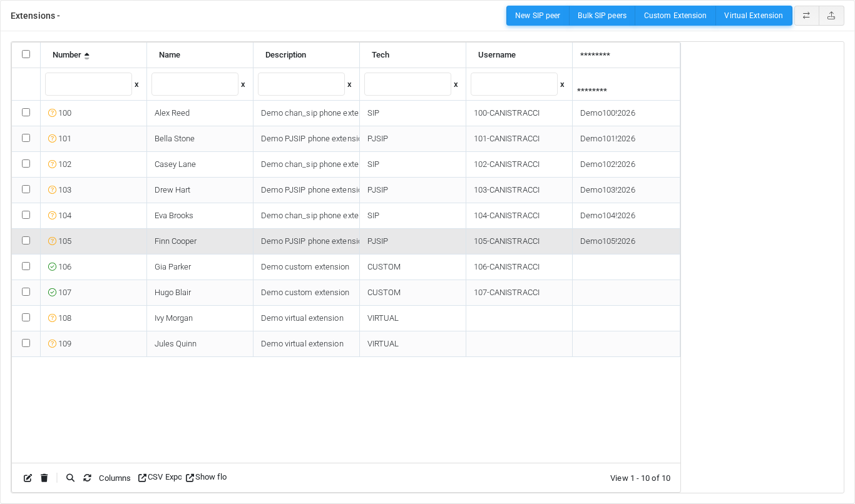Screen dimensions: 855x504
Task: Click status icon beside extension 102
Action: (x=52, y=164)
